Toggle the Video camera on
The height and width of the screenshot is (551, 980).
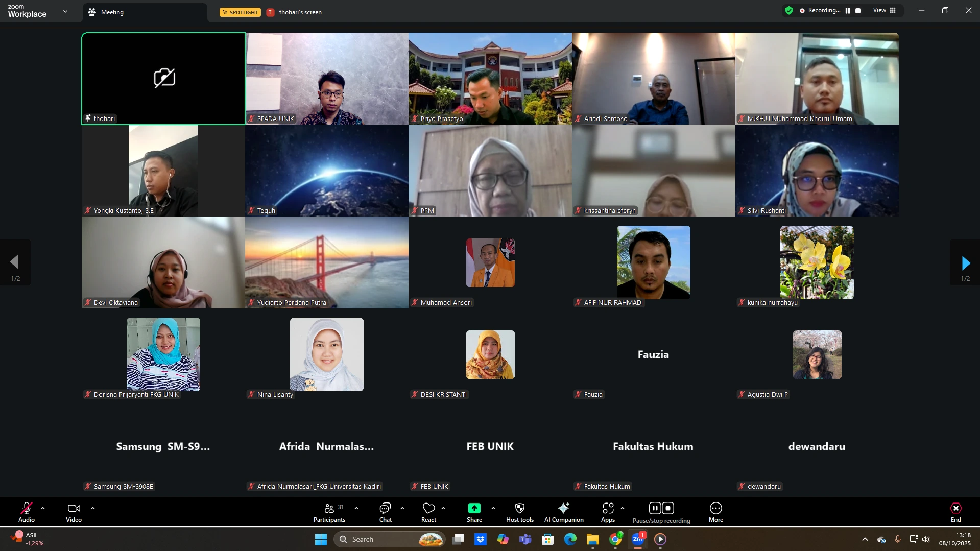click(74, 512)
